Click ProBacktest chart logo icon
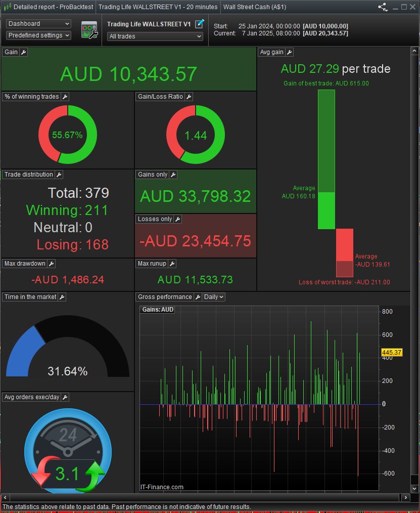420x513 pixels. (x=7, y=7)
